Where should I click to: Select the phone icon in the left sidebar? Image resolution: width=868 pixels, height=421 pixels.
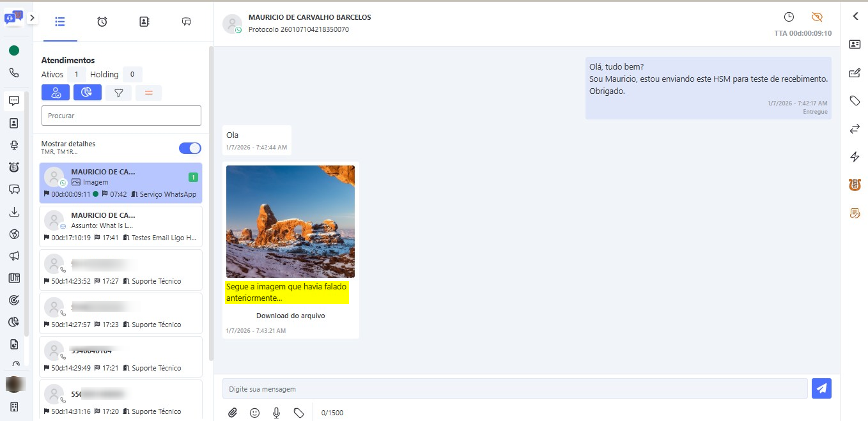pyautogui.click(x=14, y=72)
